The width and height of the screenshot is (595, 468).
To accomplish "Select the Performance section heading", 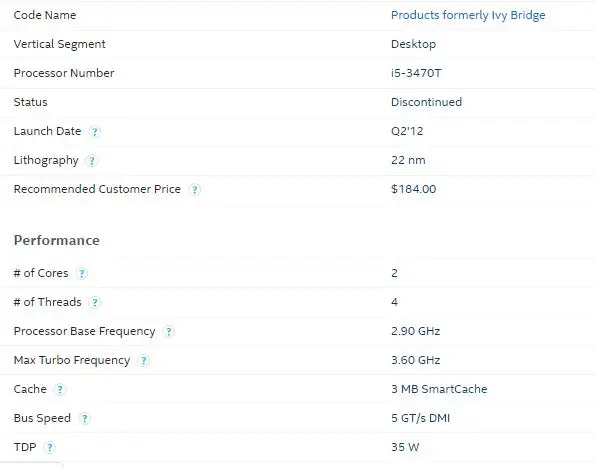I will click(57, 240).
